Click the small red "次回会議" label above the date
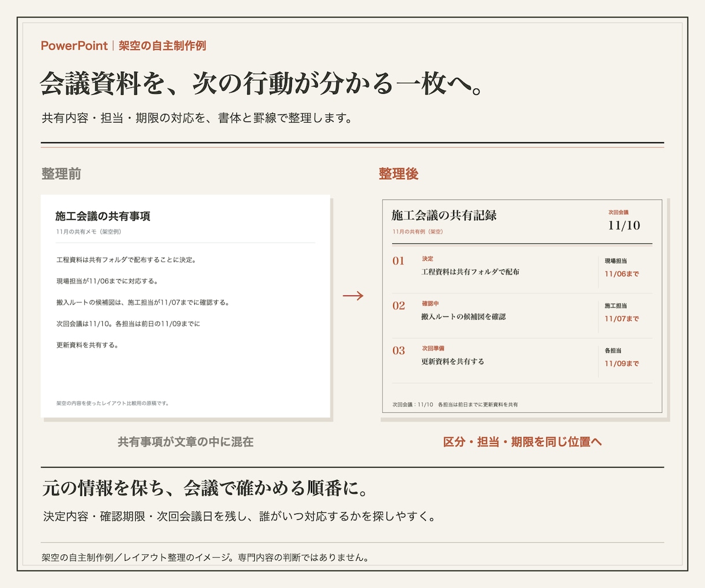 618,212
